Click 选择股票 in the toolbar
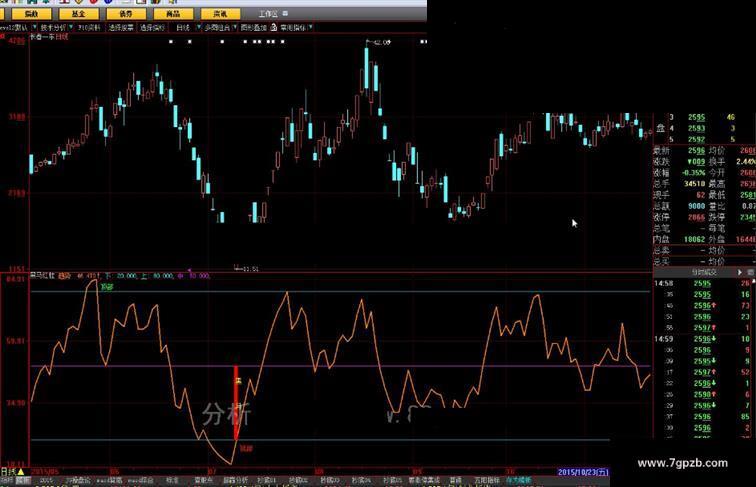The image size is (756, 487). click(121, 28)
